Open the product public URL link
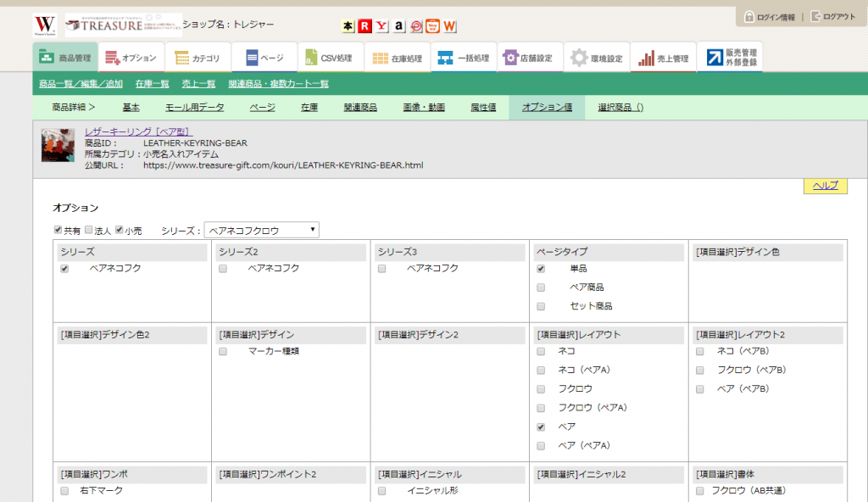This screenshot has width=868, height=502. click(282, 165)
